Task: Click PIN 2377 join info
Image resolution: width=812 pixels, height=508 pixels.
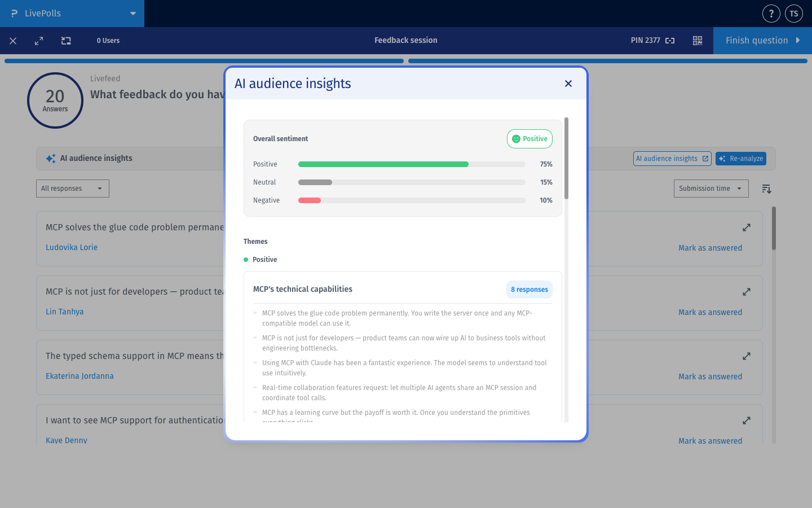Action: 652,41
